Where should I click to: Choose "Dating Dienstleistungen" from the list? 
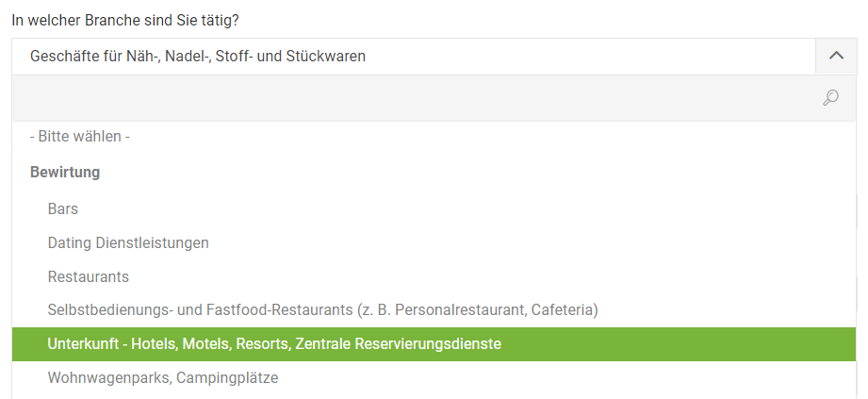434,242
